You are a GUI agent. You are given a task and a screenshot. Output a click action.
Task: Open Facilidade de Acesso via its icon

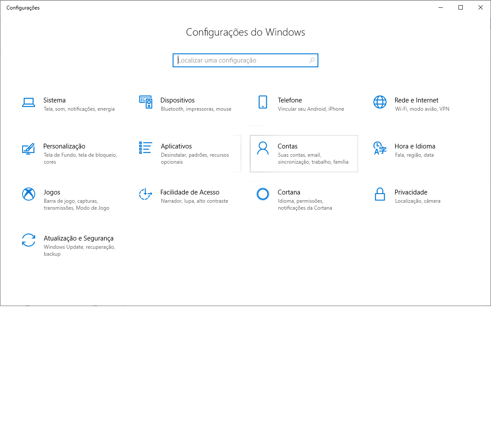[x=146, y=194]
